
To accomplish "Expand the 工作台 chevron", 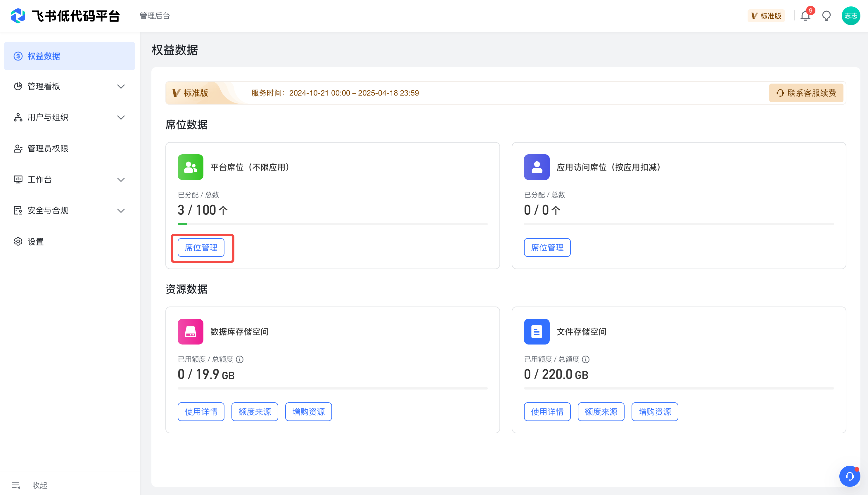I will [121, 179].
